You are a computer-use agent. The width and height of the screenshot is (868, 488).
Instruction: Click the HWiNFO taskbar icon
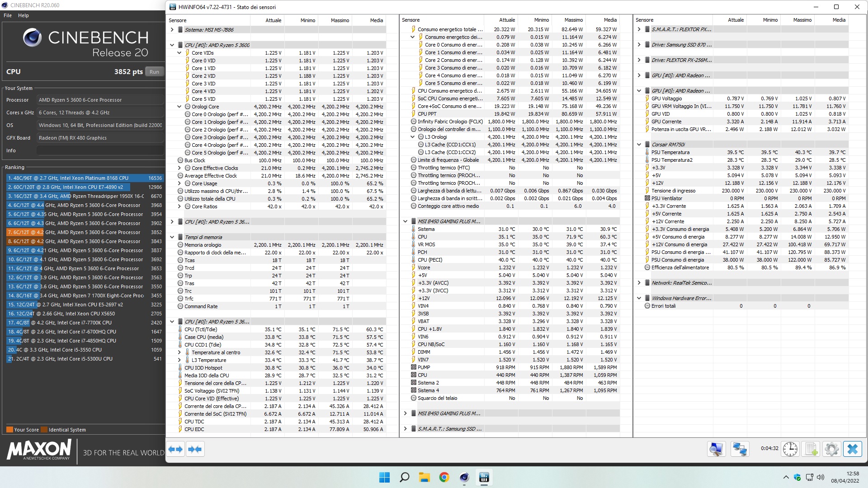point(484,477)
